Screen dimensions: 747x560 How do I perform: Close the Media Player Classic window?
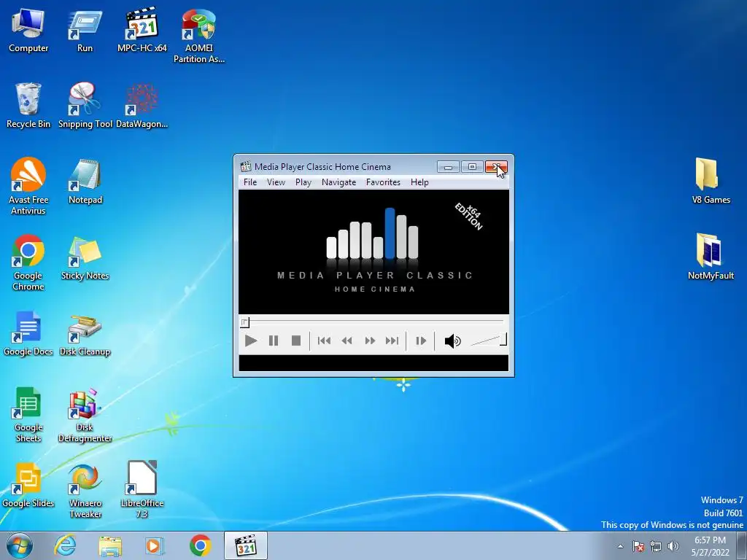point(496,167)
